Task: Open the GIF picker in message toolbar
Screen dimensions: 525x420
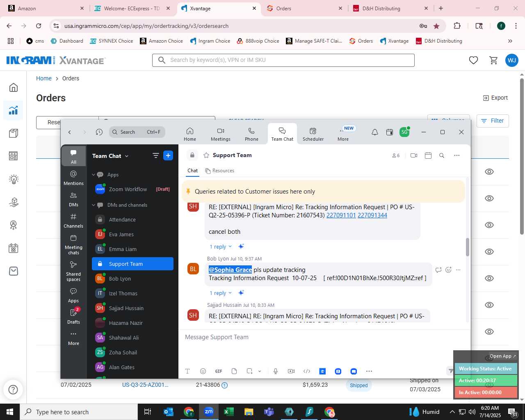Action: pyautogui.click(x=219, y=371)
